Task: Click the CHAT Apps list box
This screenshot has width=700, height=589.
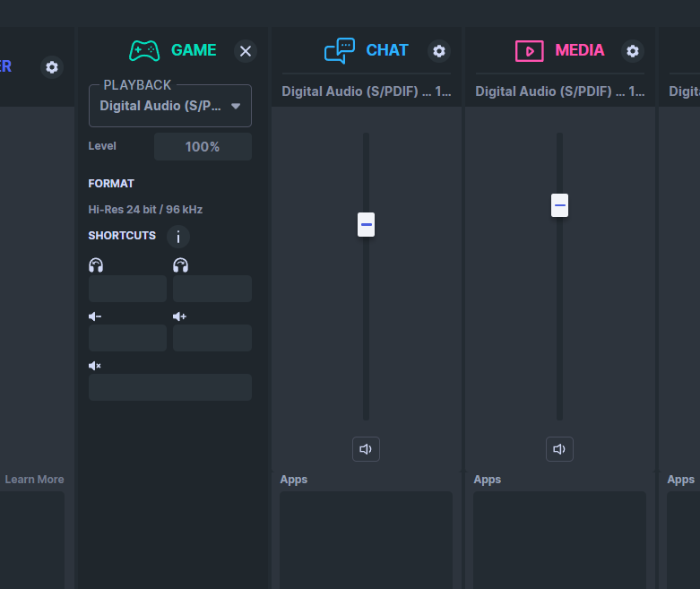Action: [x=366, y=540]
